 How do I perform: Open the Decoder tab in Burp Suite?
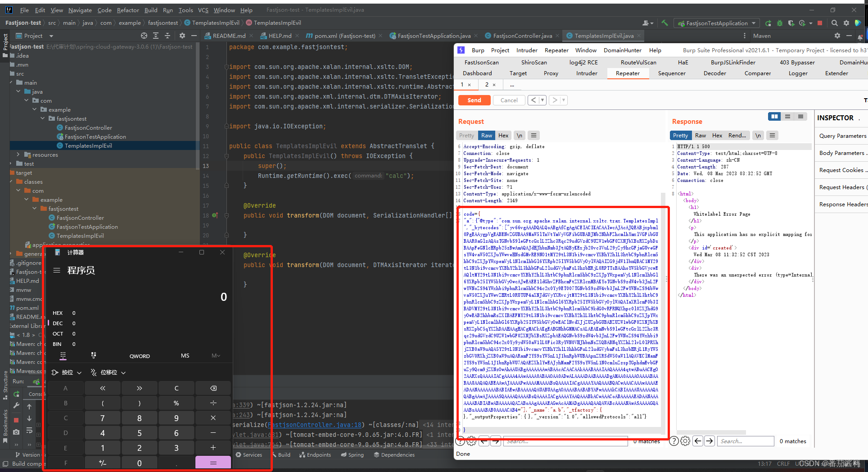tap(715, 73)
